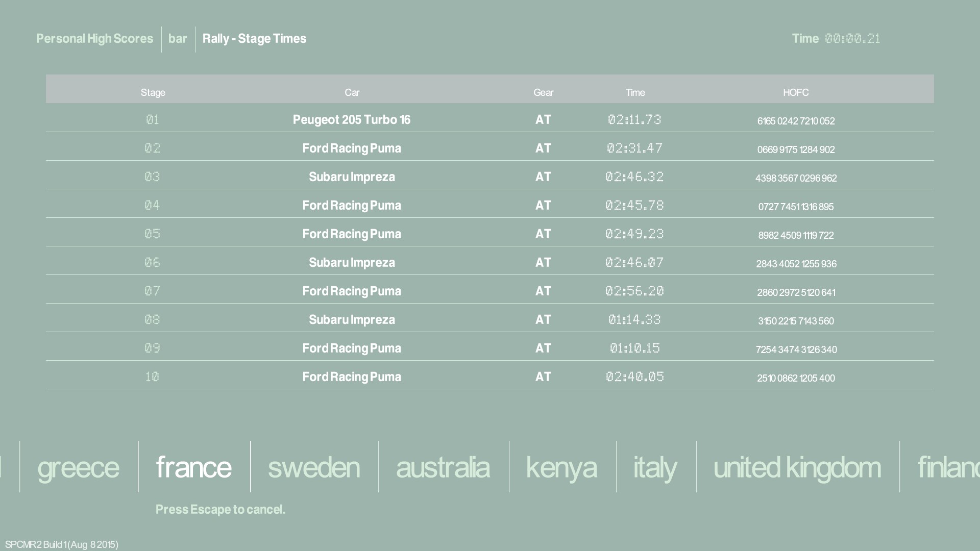Click the HOFC column header
This screenshot has width=980, height=551.
[796, 92]
